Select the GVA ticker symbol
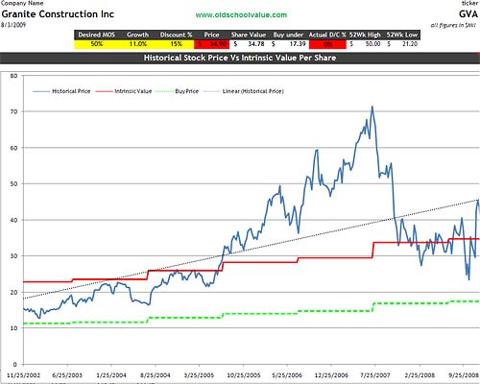Viewport: 480px width, 384px height. pyautogui.click(x=468, y=14)
